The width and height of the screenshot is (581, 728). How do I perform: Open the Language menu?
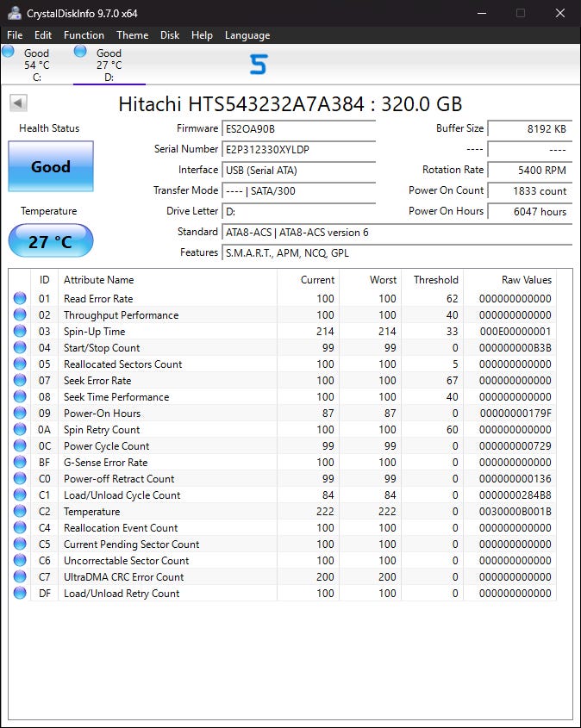point(247,34)
